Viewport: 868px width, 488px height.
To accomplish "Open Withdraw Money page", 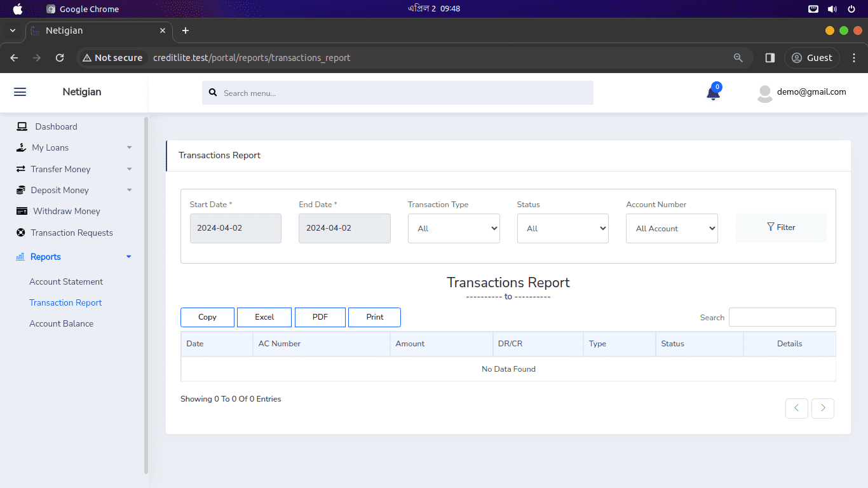I will click(67, 211).
